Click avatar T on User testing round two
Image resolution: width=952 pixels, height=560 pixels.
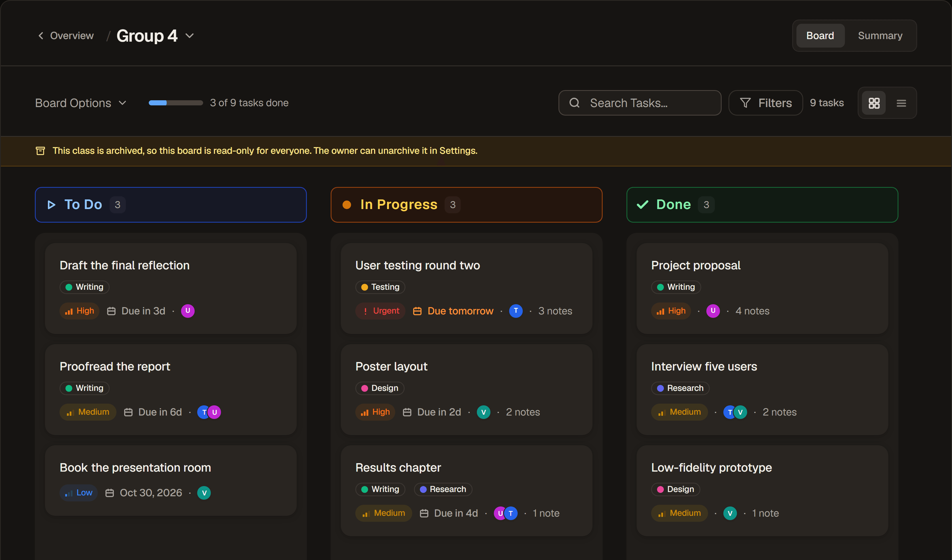point(516,311)
